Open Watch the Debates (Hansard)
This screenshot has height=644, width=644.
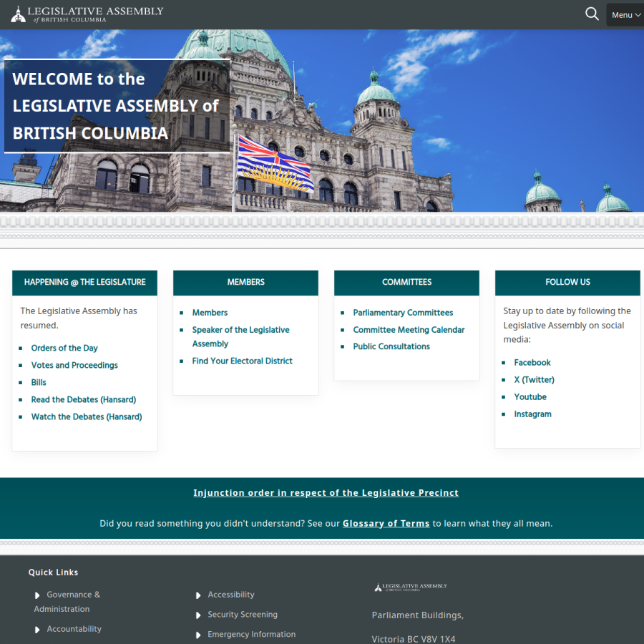click(87, 417)
